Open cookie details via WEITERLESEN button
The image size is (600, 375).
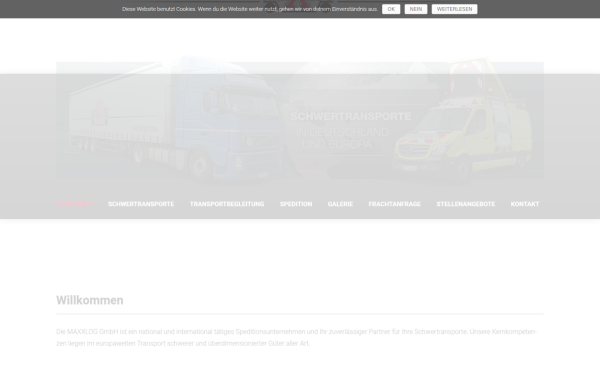(x=454, y=9)
